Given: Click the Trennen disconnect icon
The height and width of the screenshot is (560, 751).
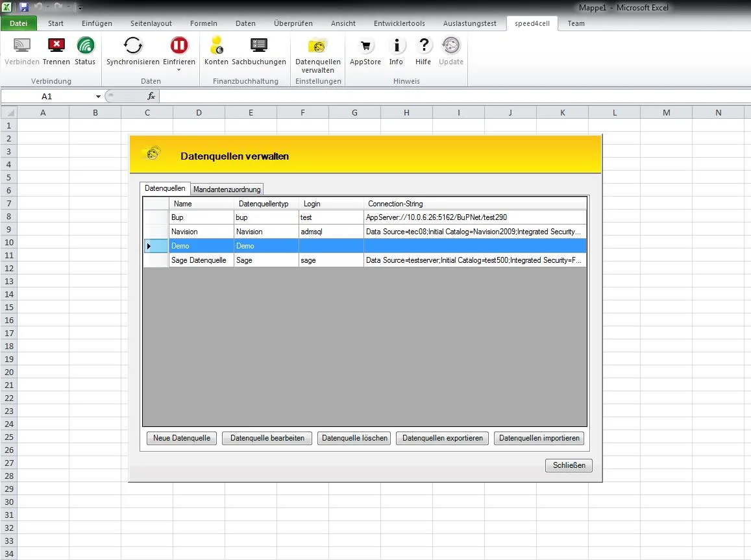Looking at the screenshot, I should point(56,45).
